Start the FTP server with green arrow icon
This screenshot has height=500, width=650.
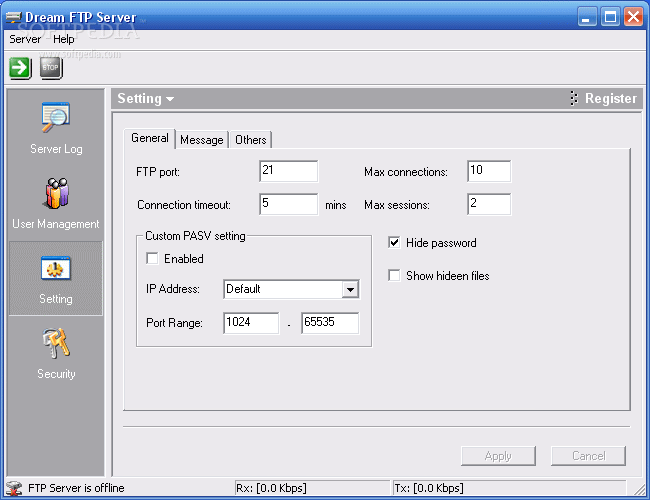(20, 68)
